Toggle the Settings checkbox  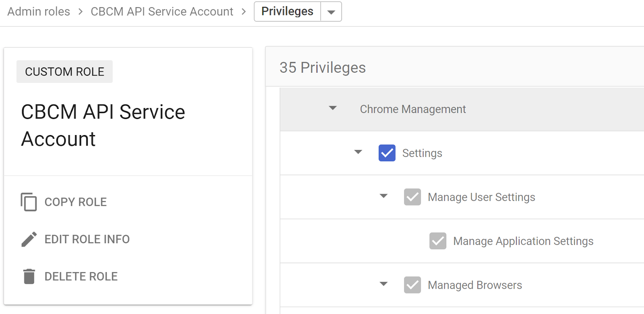coord(387,153)
